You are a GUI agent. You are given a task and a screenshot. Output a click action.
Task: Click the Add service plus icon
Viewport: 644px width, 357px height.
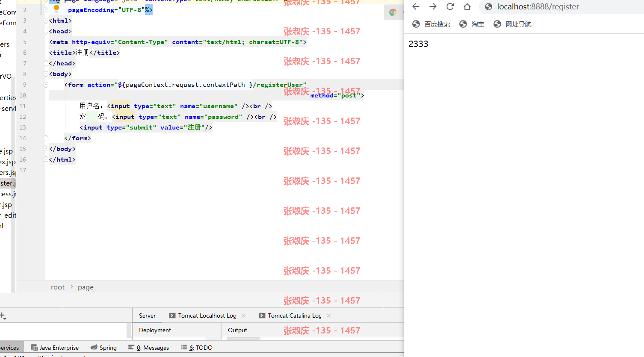pos(3,316)
